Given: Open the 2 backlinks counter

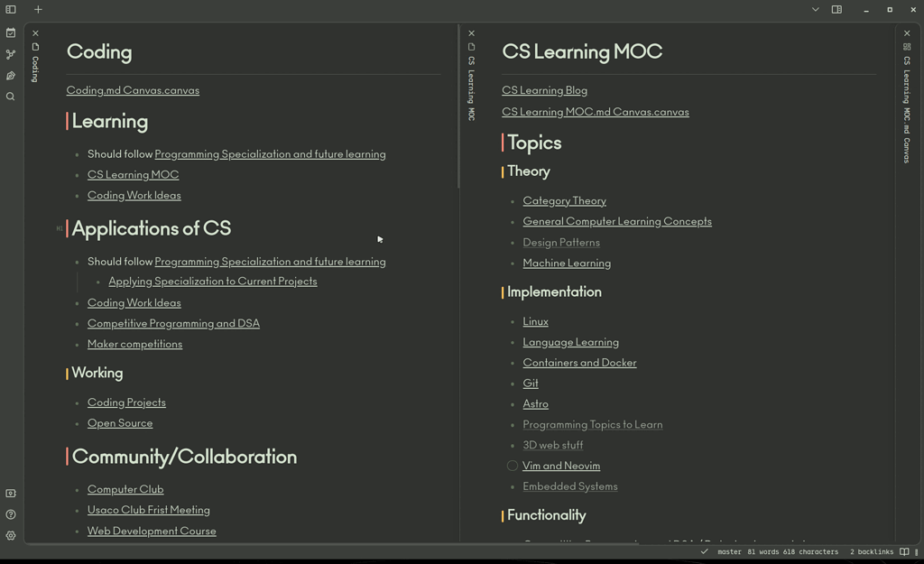Looking at the screenshot, I should click(871, 551).
